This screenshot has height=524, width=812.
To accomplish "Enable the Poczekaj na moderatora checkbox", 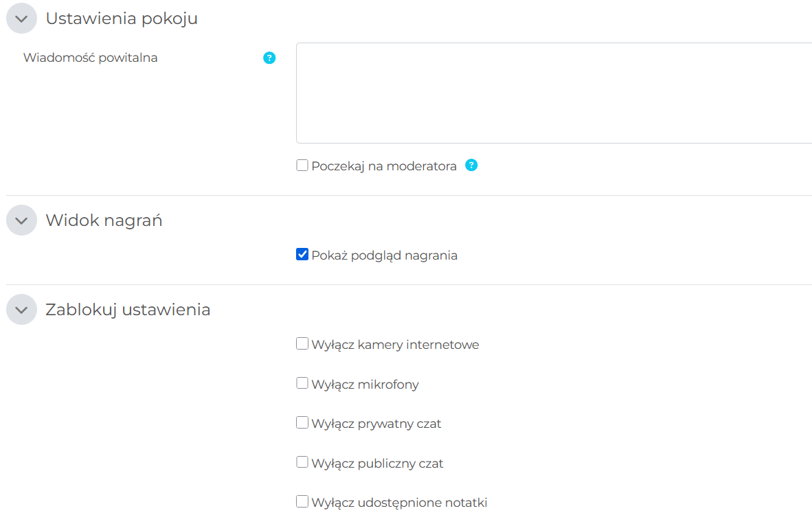I will pos(302,166).
